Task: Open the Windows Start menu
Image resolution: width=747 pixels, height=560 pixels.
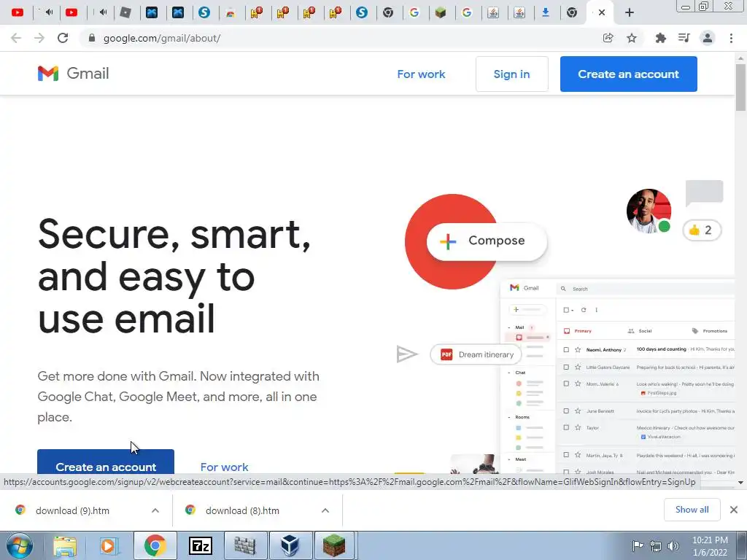Action: 20,545
